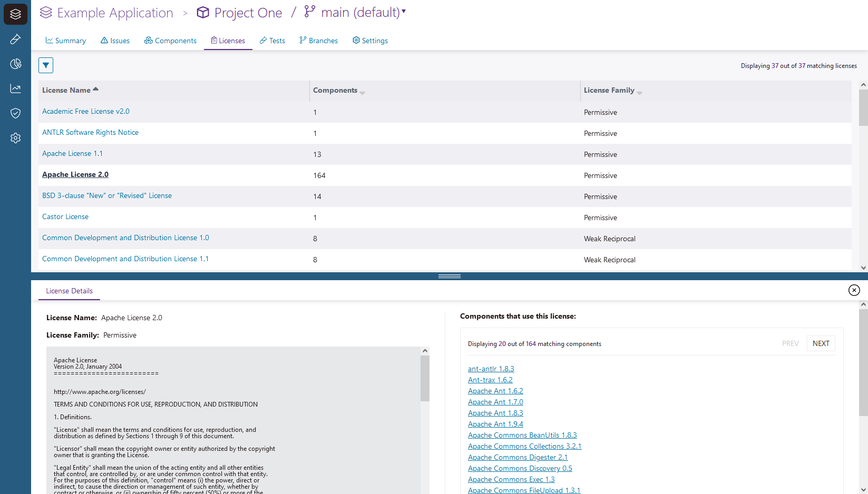Click the license text scrollbar

425,379
